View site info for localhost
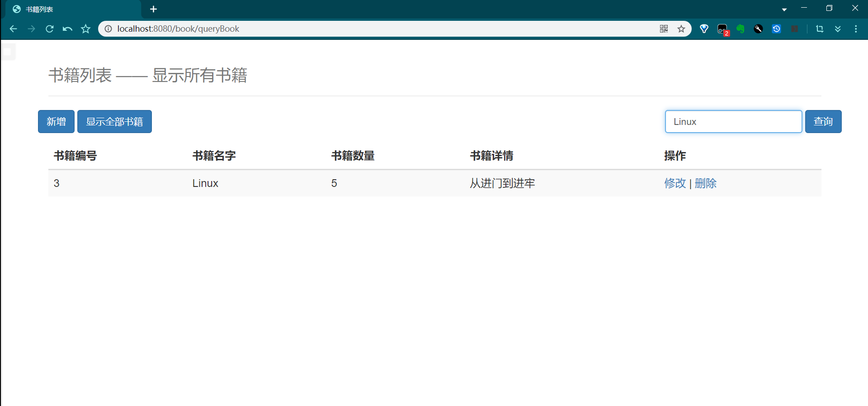Screen dimensions: 868x406 [108, 29]
